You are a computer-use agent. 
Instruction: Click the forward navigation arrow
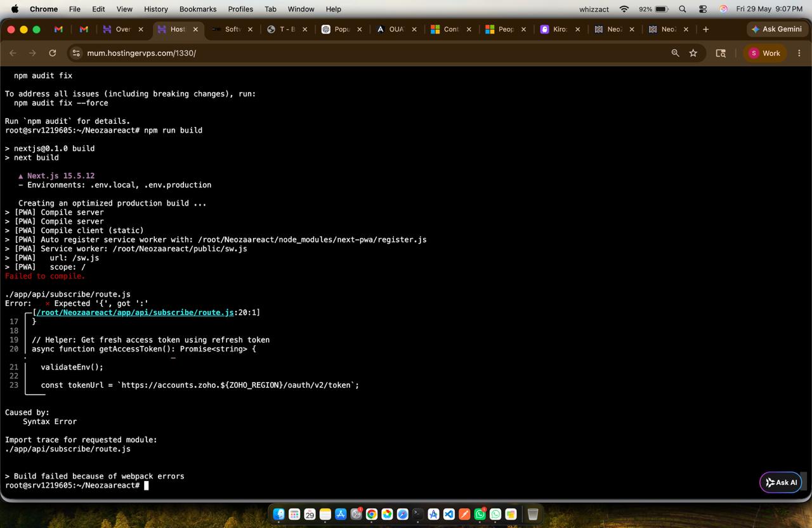coord(32,53)
